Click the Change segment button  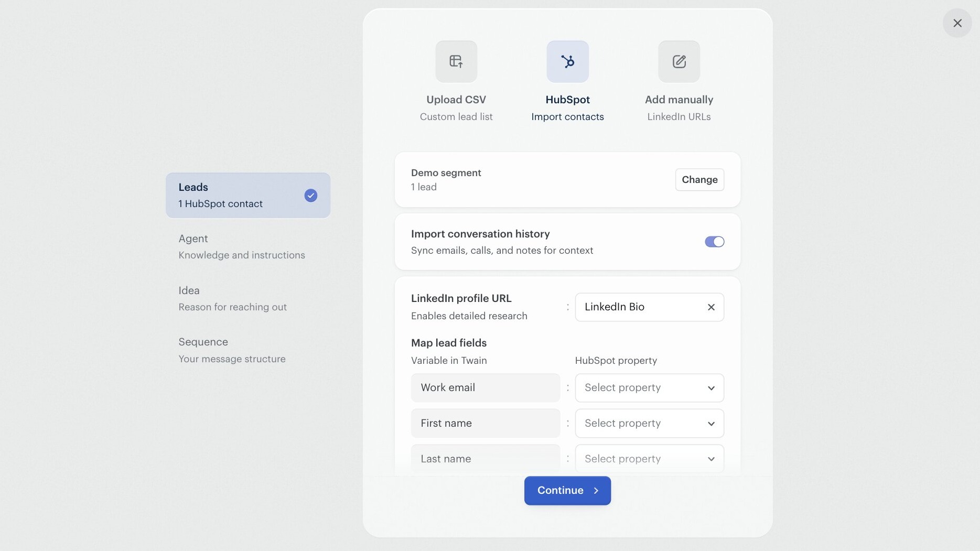699,180
